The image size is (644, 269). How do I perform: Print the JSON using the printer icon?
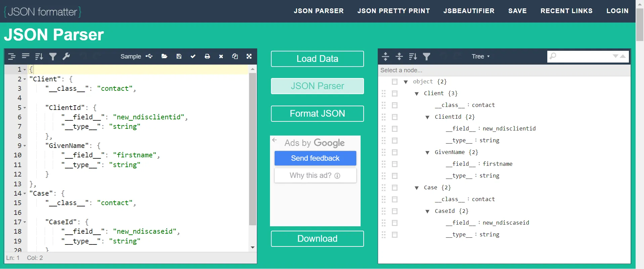pos(207,56)
